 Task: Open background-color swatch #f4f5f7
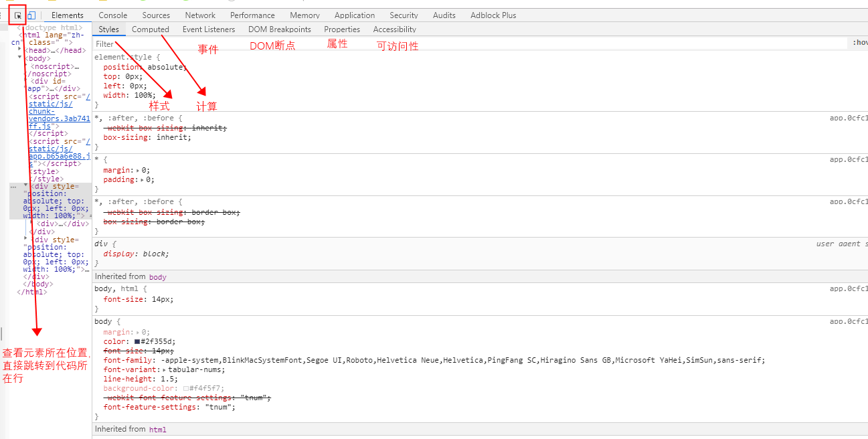(186, 389)
